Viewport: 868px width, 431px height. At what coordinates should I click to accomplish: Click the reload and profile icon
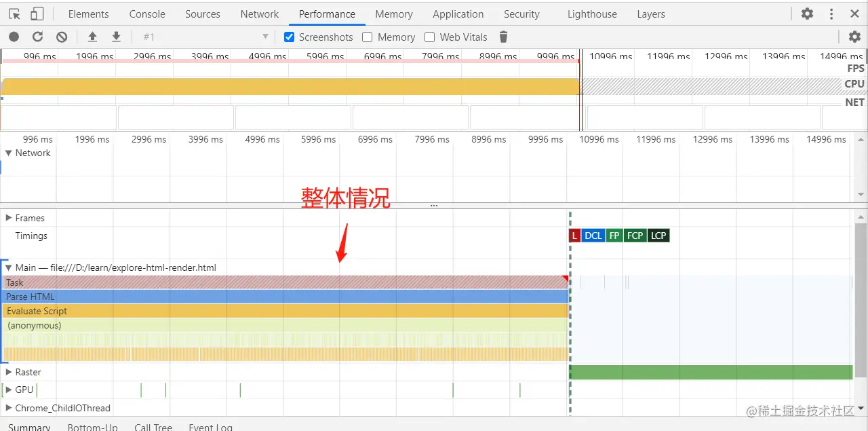[x=37, y=37]
